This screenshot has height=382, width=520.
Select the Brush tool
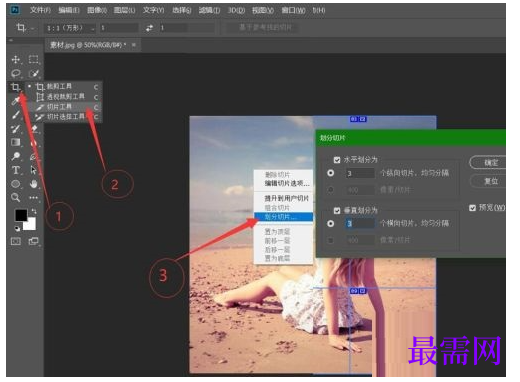(16, 115)
